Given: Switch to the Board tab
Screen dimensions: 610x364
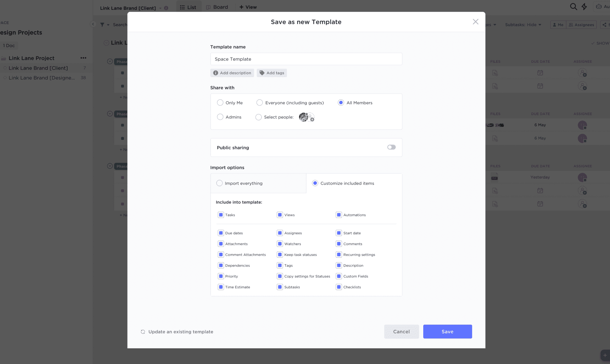Looking at the screenshot, I should point(217,7).
